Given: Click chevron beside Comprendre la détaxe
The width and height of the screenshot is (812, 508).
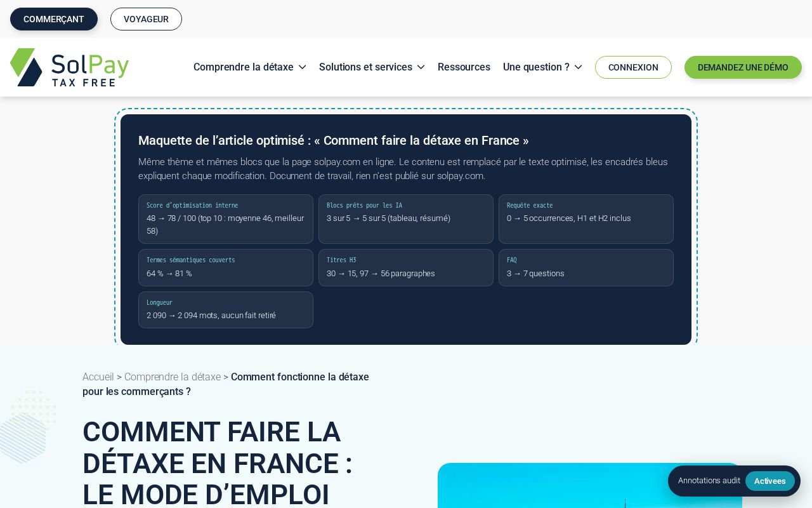Looking at the screenshot, I should pyautogui.click(x=303, y=67).
